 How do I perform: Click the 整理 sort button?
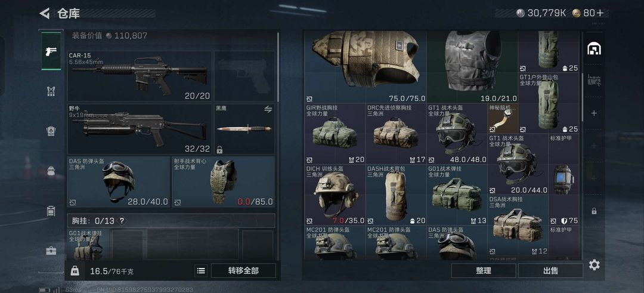(x=484, y=271)
